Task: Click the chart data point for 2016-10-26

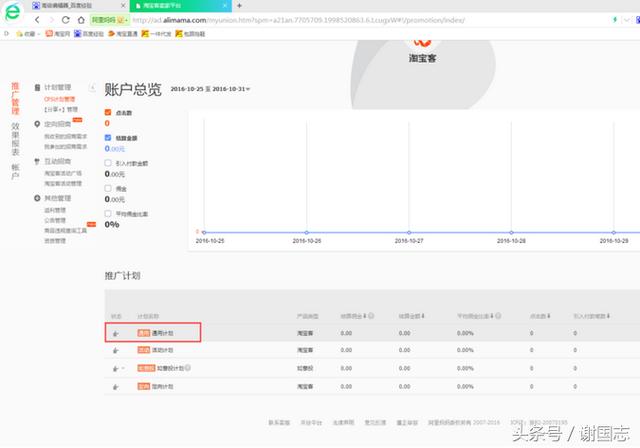Action: pyautogui.click(x=307, y=232)
